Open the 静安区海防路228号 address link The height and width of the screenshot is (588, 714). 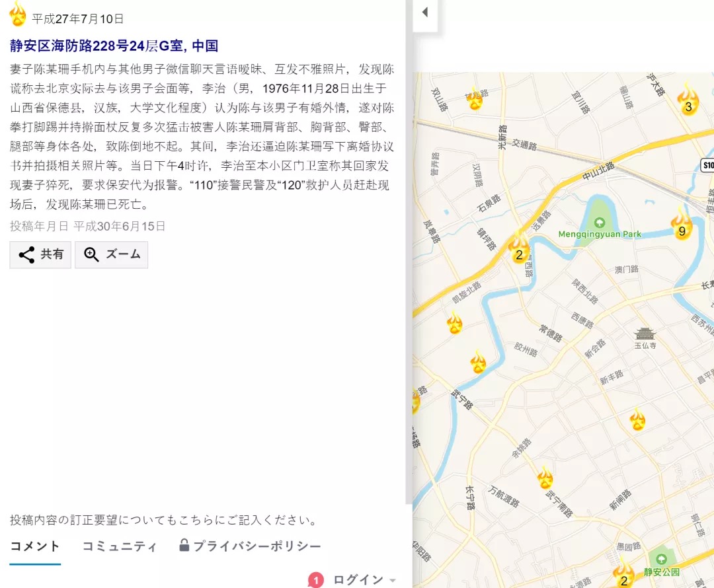(x=114, y=46)
